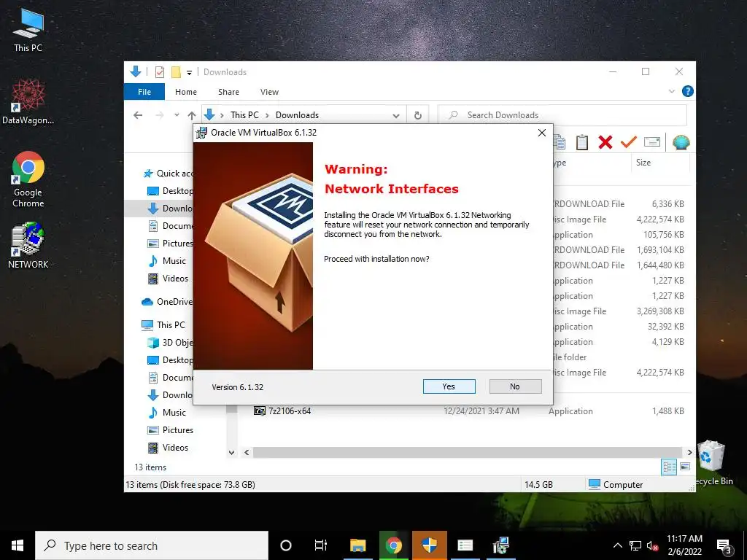
Task: Select Videos under This PC
Action: pos(169,448)
